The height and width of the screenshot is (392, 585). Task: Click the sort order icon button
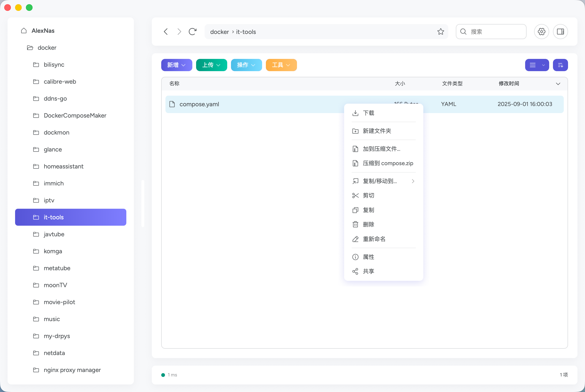tap(560, 65)
